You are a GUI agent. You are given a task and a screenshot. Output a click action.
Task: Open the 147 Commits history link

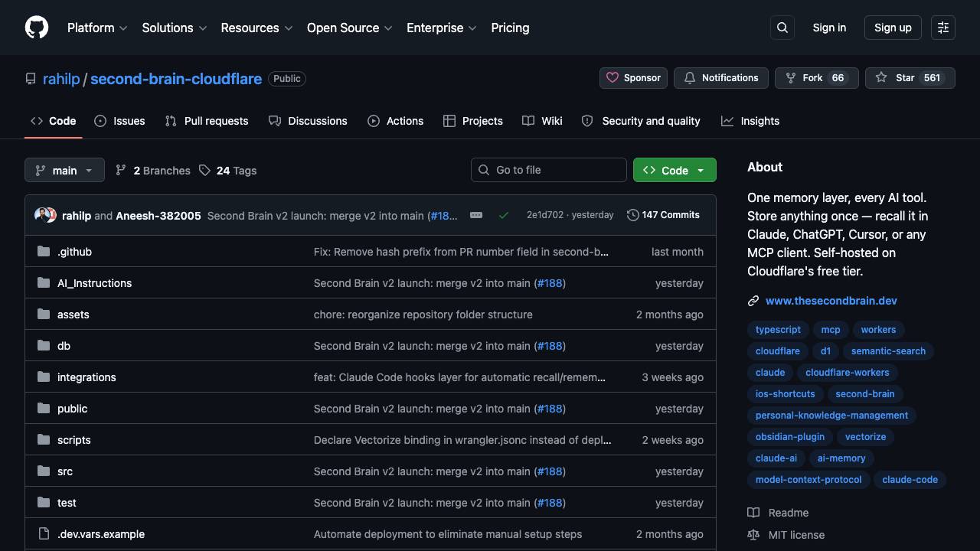click(663, 215)
